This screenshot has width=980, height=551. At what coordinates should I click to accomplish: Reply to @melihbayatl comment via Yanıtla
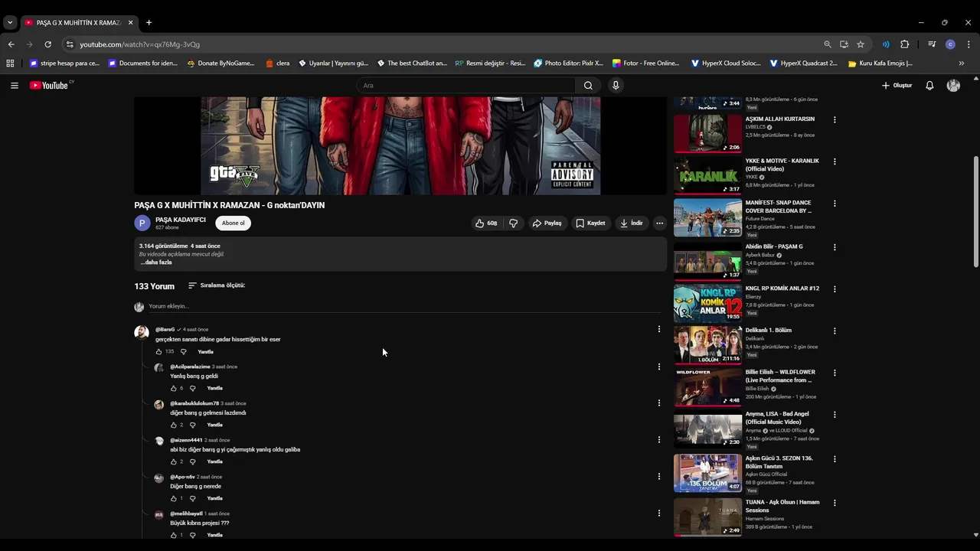[214, 535]
